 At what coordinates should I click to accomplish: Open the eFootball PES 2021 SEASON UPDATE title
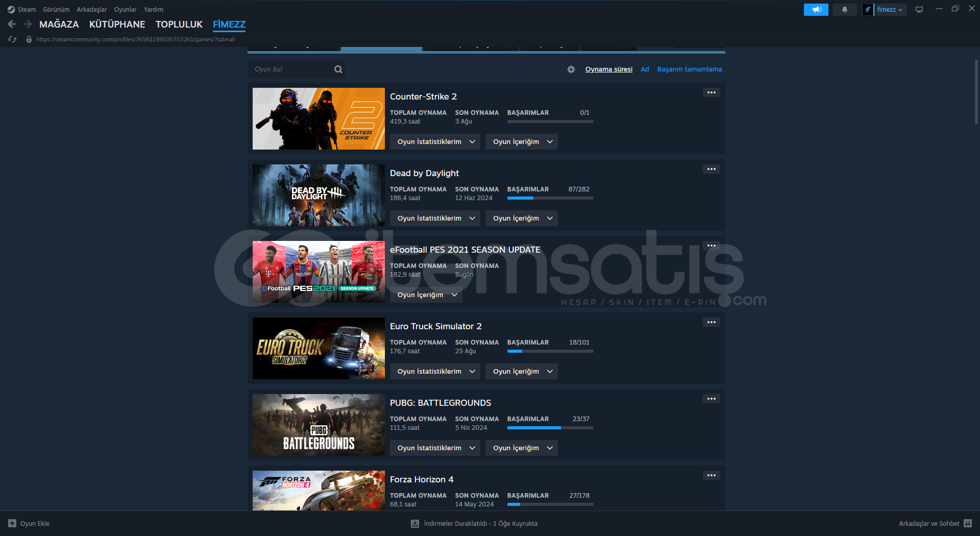(465, 250)
